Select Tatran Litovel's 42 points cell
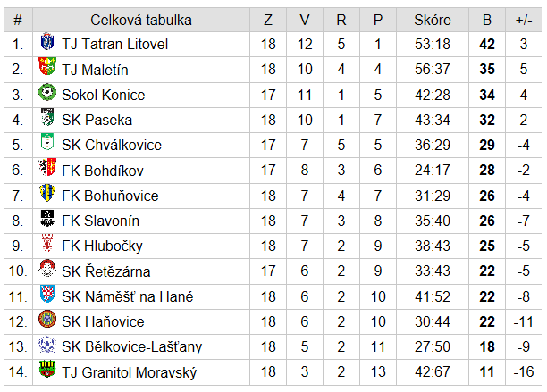The height and width of the screenshot is (392, 547). pyautogui.click(x=487, y=45)
